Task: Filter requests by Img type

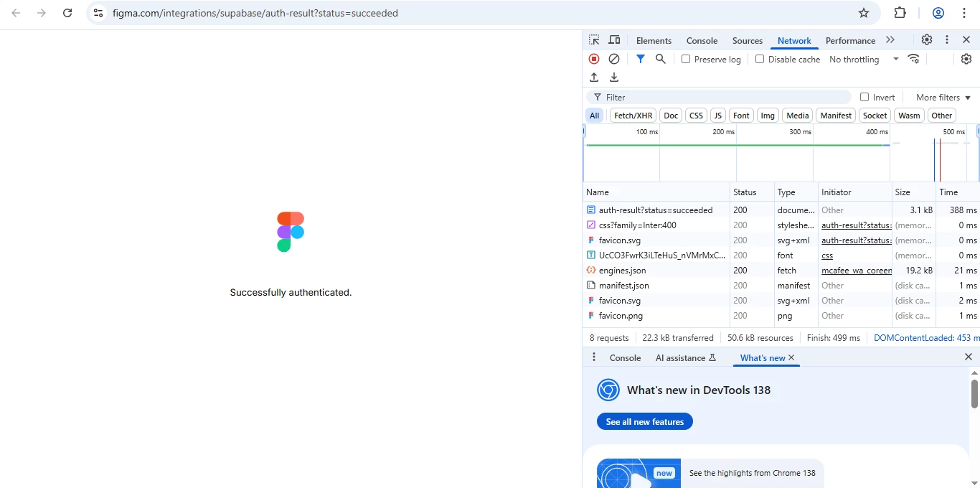Action: pos(768,116)
